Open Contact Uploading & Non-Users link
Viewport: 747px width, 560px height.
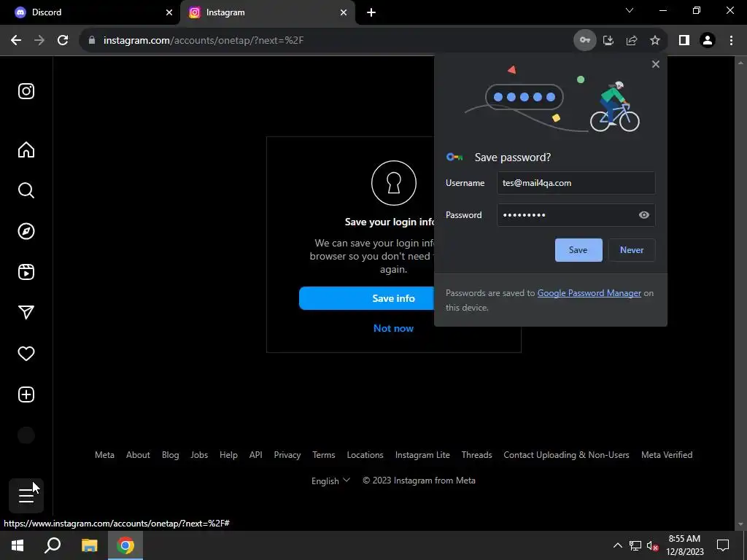pyautogui.click(x=566, y=455)
